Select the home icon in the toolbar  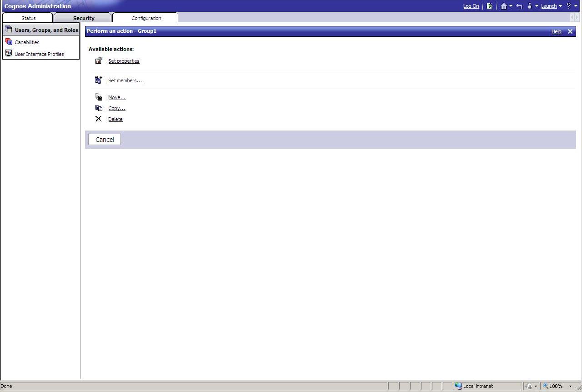(504, 6)
